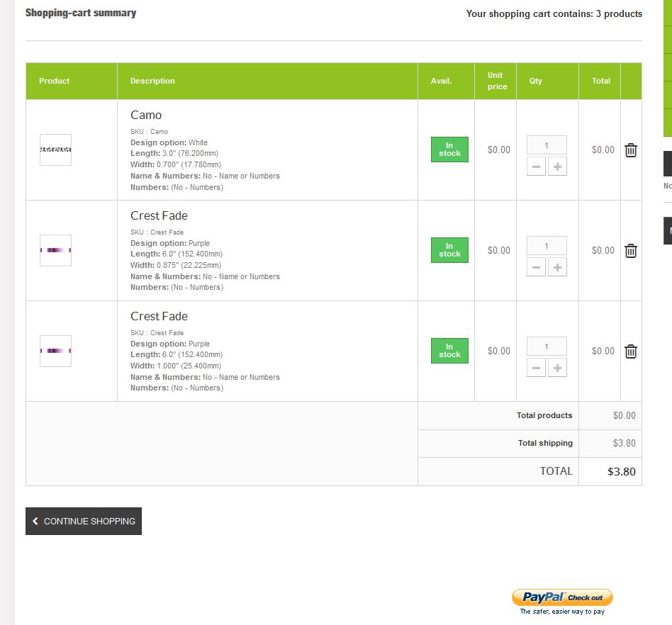The width and height of the screenshot is (672, 625).
Task: Check out with PayPal button
Action: point(562,597)
